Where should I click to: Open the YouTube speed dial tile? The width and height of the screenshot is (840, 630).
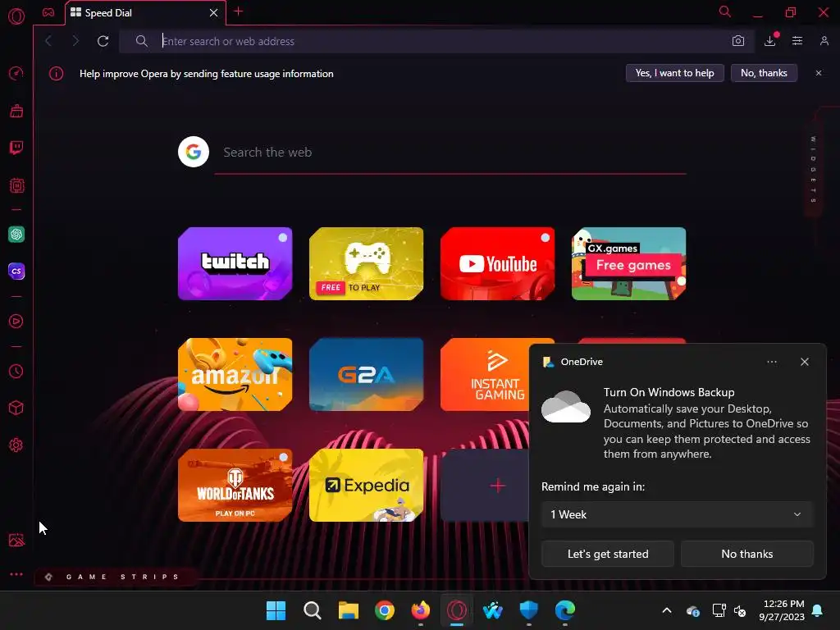(498, 263)
